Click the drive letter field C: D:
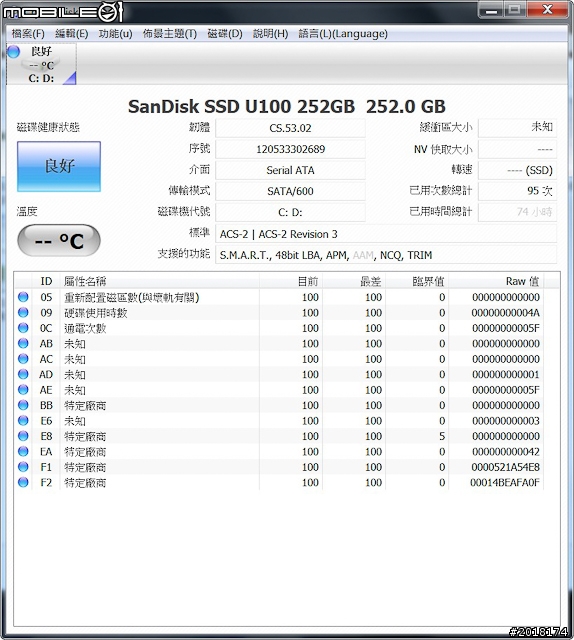This screenshot has height=640, width=574. pos(290,212)
